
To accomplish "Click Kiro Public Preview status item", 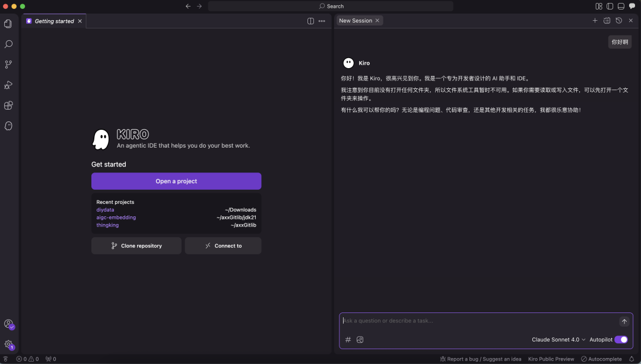I will (x=551, y=359).
